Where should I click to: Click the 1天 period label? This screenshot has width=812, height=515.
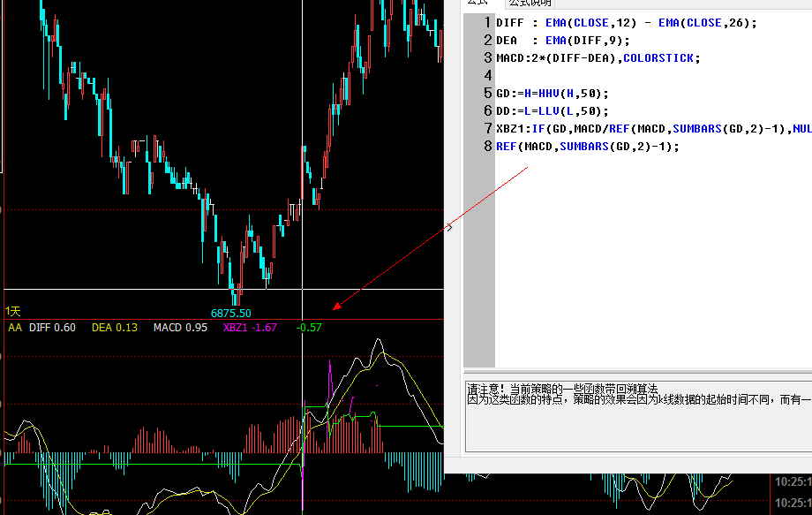point(13,311)
